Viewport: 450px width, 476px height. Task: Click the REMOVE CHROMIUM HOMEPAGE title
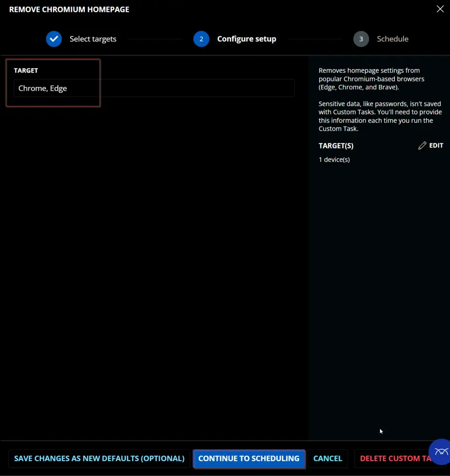(69, 10)
